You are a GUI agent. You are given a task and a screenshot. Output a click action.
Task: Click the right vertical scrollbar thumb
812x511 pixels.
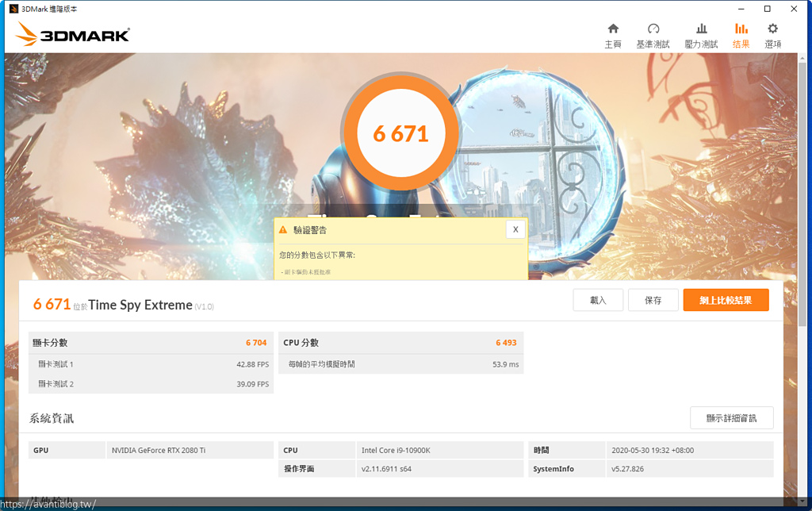click(x=803, y=194)
